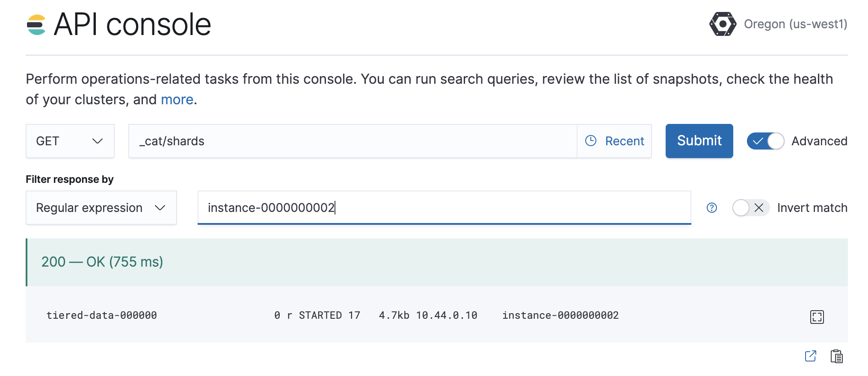Click the Google Cloud region icon
Viewport: 868px width, 376px height.
[723, 24]
